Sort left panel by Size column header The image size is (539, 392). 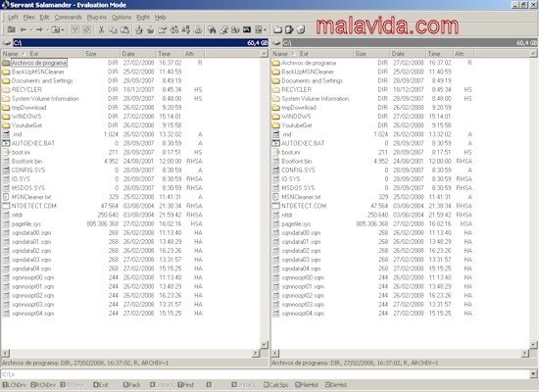(x=102, y=54)
